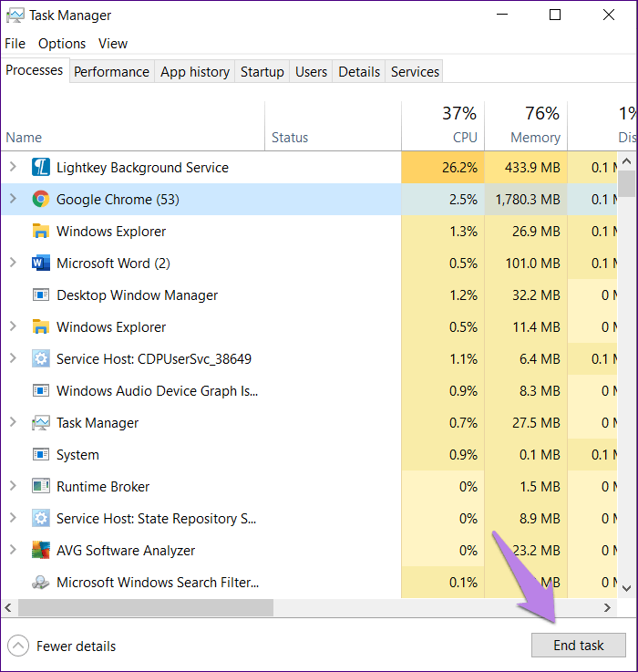Screen dimensions: 638x672
Task: Open the Startup tab
Action: click(x=262, y=71)
